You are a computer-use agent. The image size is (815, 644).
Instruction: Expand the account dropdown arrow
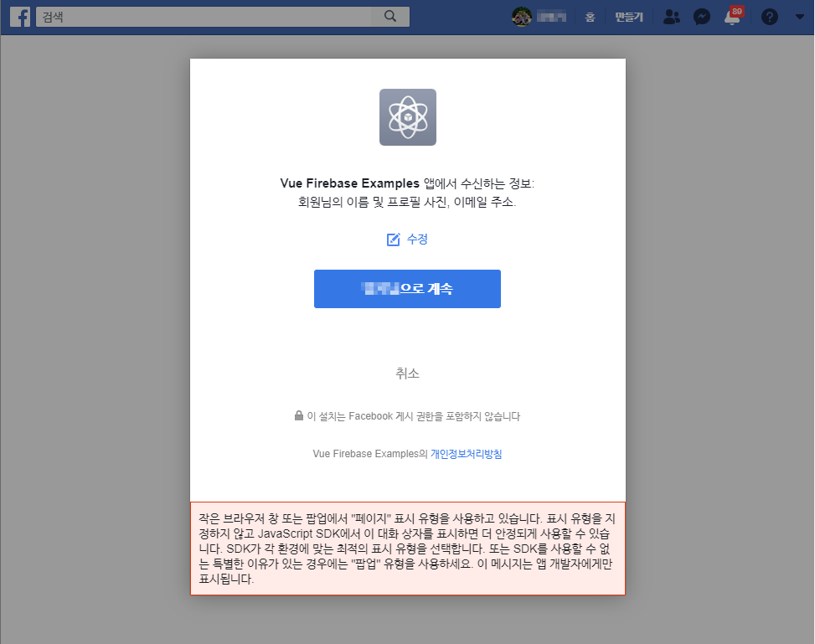click(x=799, y=17)
